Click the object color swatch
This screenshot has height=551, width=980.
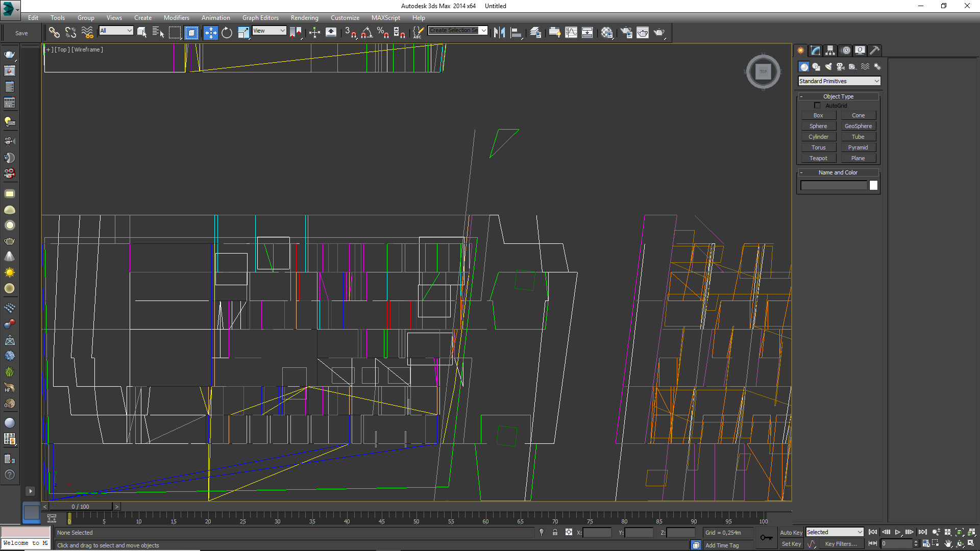[873, 186]
